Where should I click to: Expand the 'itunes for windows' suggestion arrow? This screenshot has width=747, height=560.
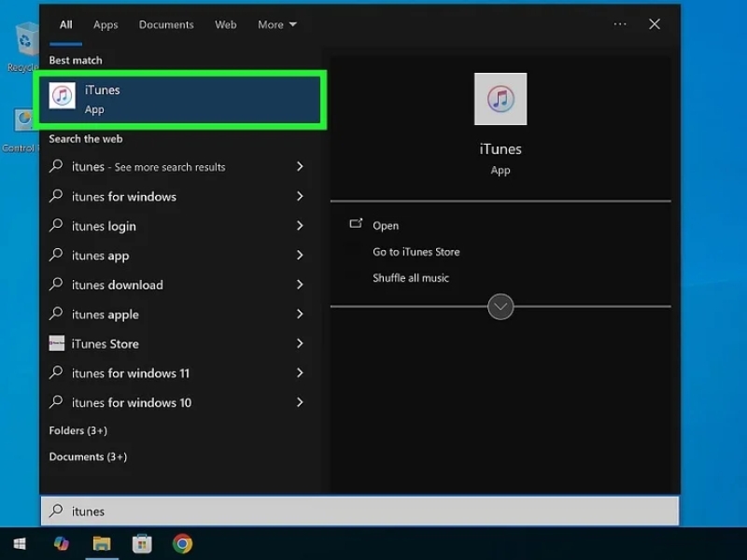[x=300, y=196]
